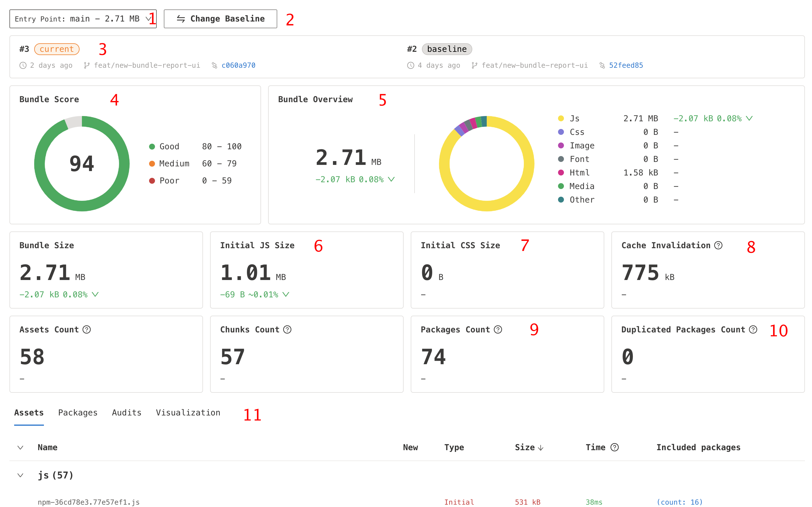Screen dimensions: 812x507
Task: Collapse the js (57) group
Action: tap(20, 475)
